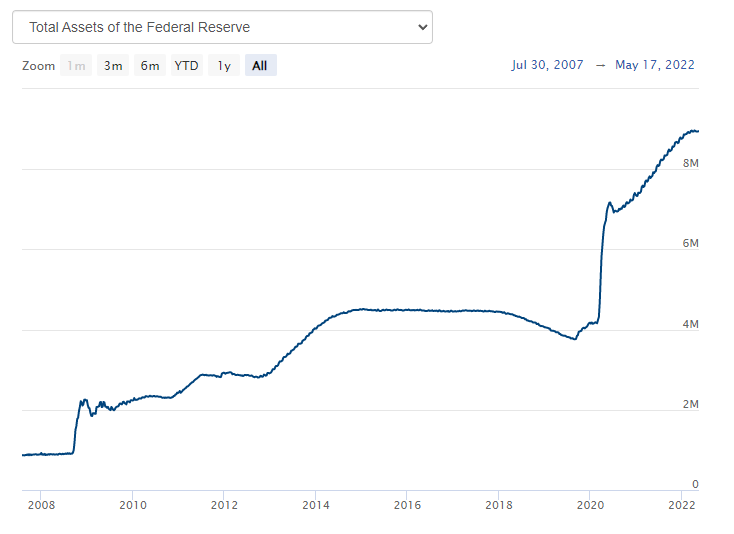
Task: Click the 2014 x-axis label
Action: tap(315, 505)
